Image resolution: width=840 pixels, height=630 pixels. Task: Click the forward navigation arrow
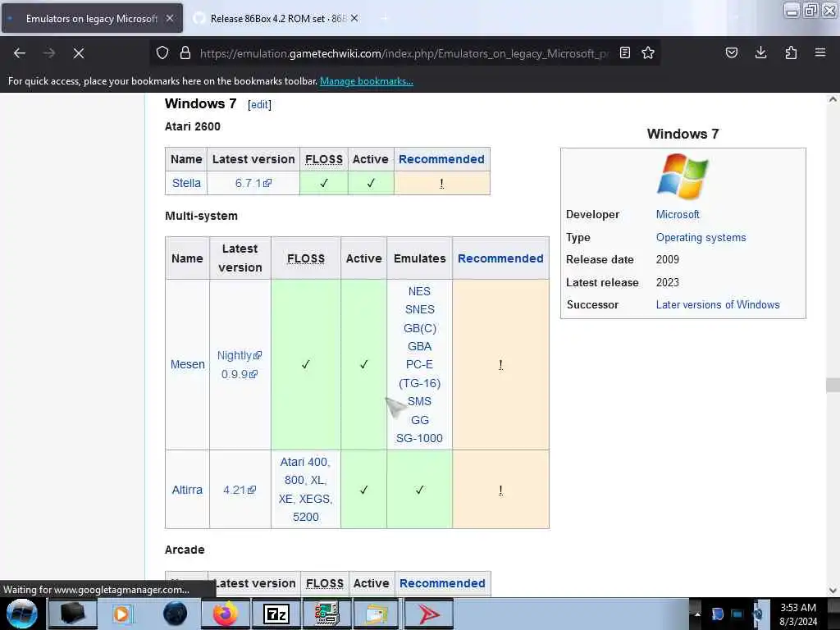[x=49, y=53]
